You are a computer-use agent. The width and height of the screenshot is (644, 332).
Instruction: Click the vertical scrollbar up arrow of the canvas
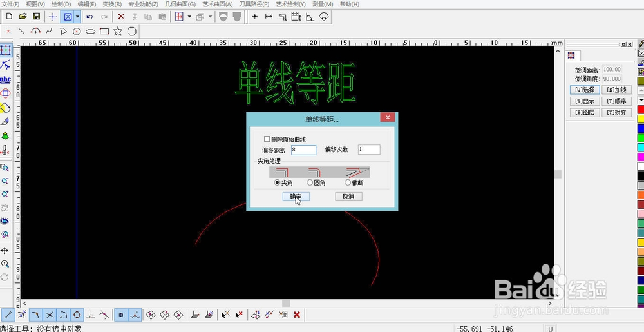point(558,51)
